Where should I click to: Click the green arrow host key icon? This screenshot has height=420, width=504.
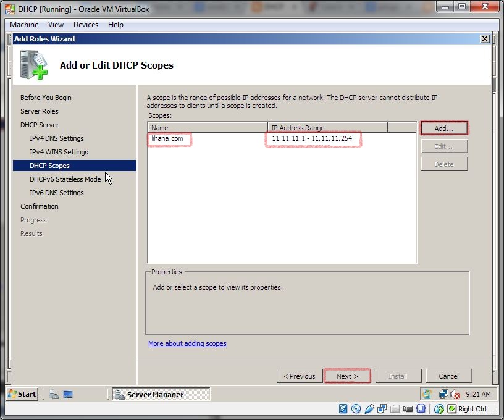tap(451, 409)
